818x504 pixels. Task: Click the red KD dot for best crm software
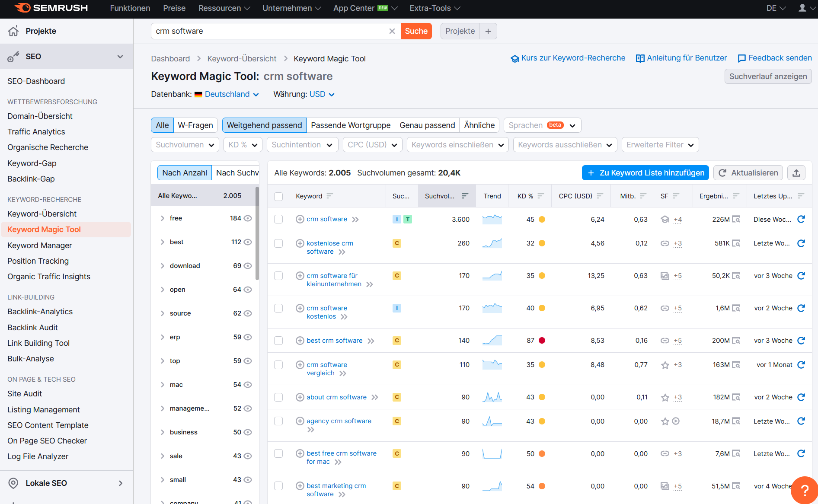click(542, 341)
